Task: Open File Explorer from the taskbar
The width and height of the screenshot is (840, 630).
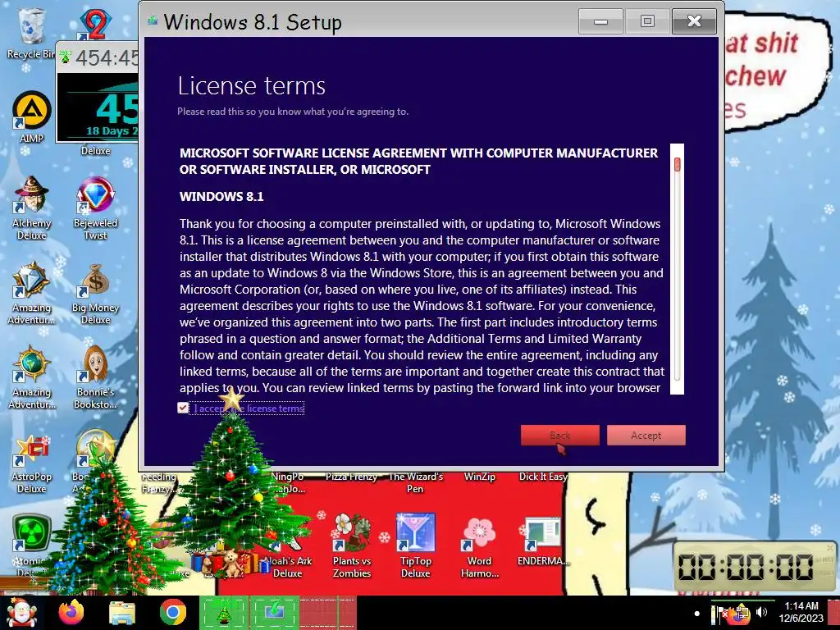Action: (122, 613)
